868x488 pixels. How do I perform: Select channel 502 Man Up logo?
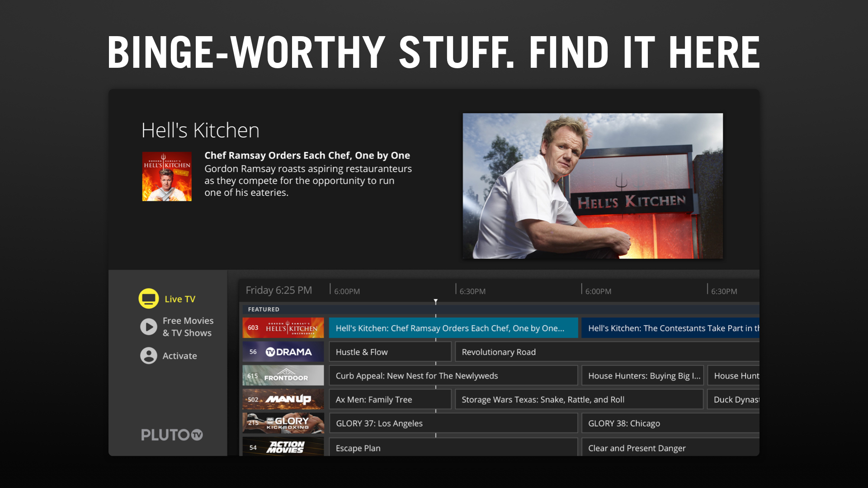tap(283, 399)
